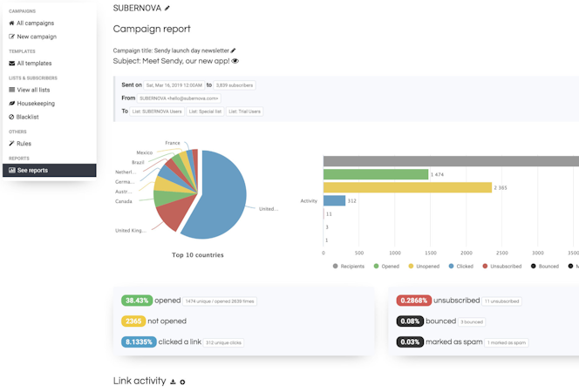Click the 0.08% bounced badge
This screenshot has height=392, width=579.
point(410,321)
